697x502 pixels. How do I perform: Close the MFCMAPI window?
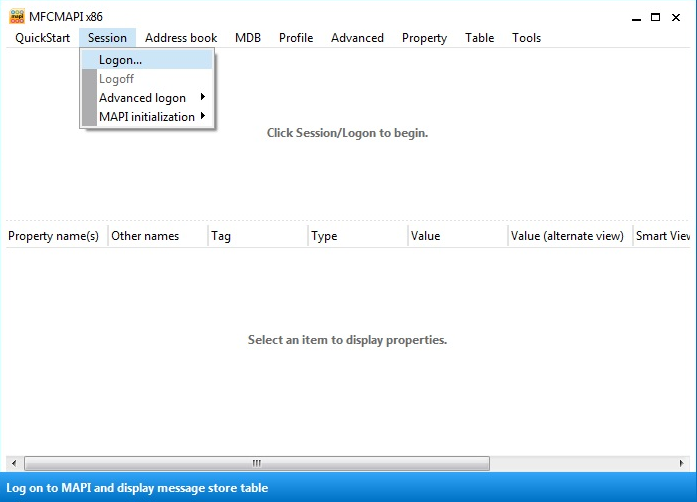(676, 17)
